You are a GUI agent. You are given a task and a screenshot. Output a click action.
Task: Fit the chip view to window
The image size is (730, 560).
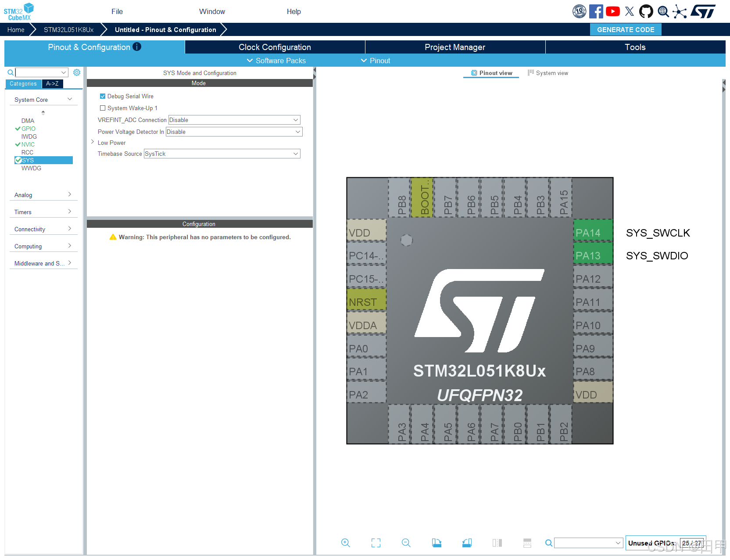point(376,543)
